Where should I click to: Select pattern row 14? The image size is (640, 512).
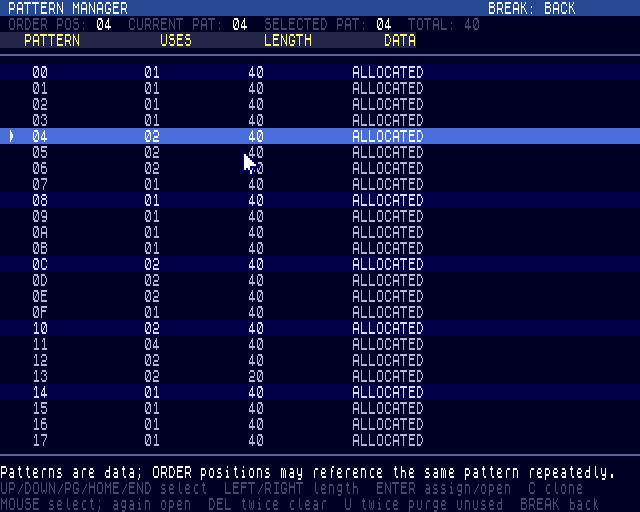point(320,392)
